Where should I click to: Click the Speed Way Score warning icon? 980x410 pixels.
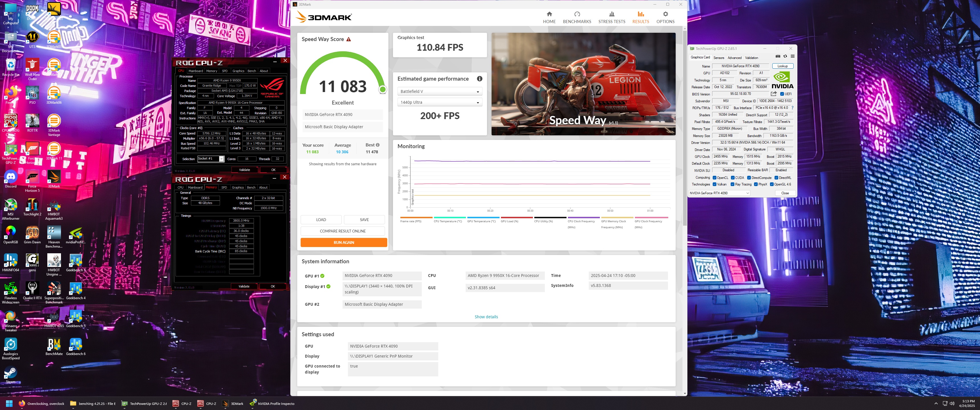[x=349, y=39]
